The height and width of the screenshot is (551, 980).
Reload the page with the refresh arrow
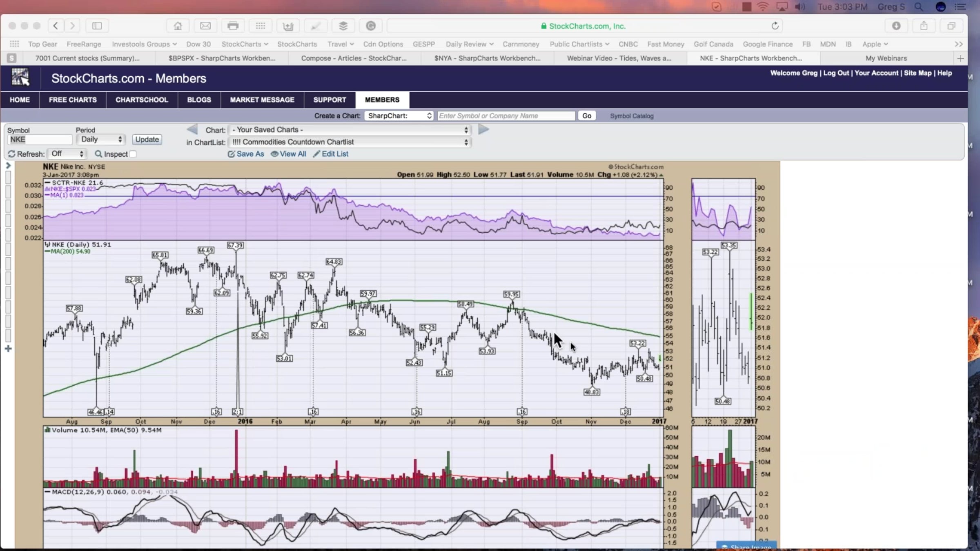click(775, 26)
